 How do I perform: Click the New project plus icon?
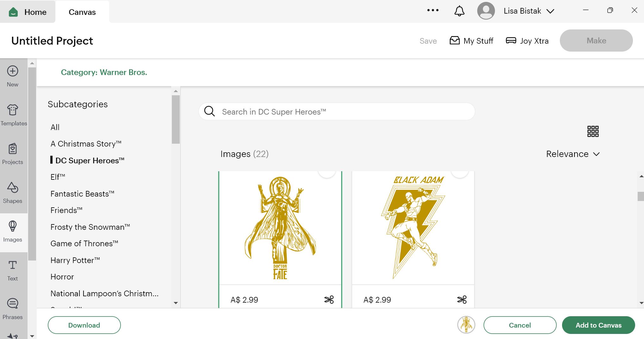click(x=13, y=71)
